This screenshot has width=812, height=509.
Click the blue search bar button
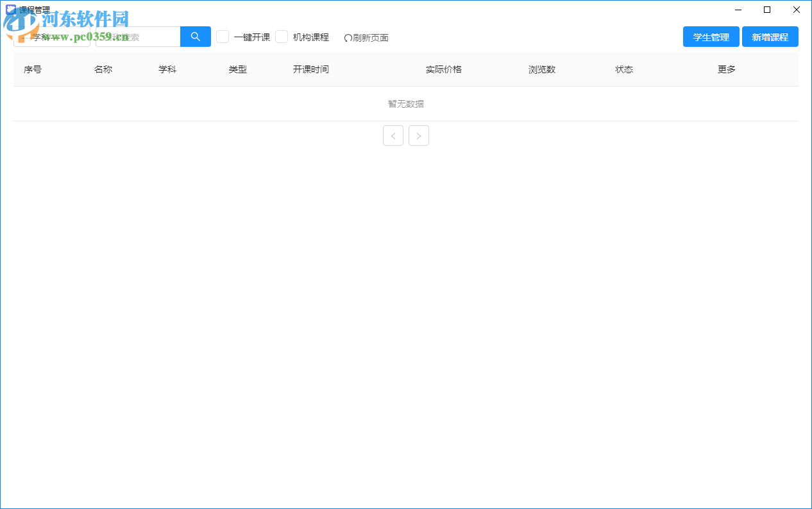tap(195, 37)
